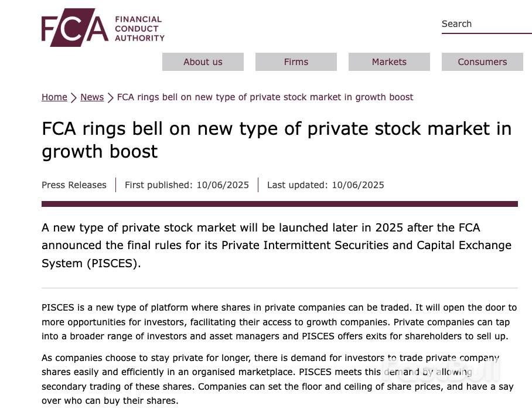This screenshot has height=412, width=532.
Task: Click the lead summary paragraph about PISCES
Action: pos(276,245)
